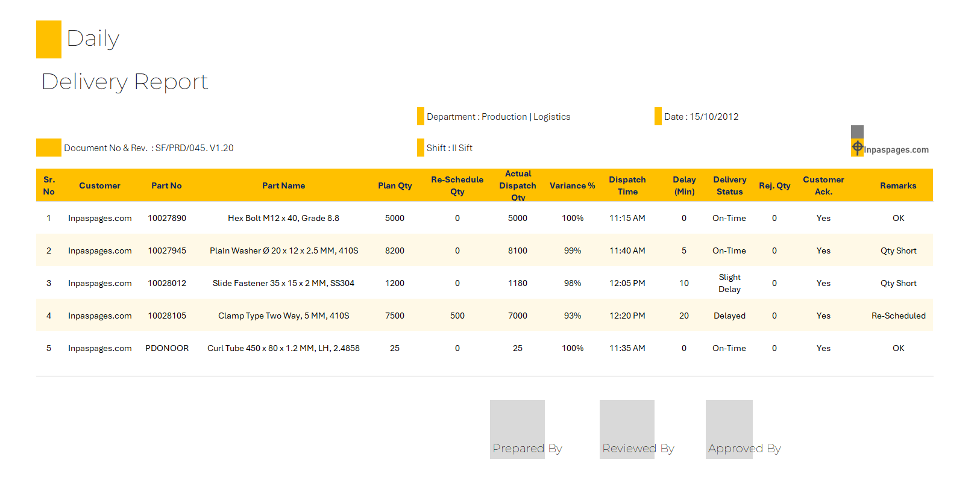
Task: Click the Delivery Report heading text
Action: click(x=125, y=82)
